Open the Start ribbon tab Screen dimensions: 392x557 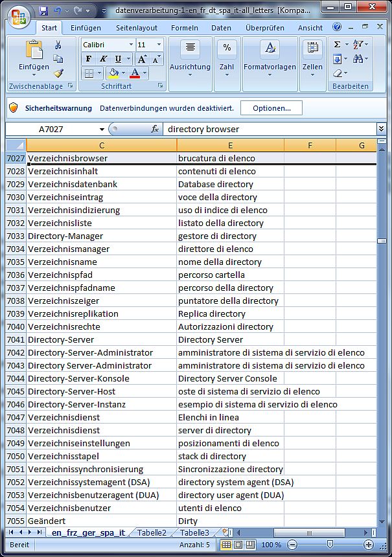pyautogui.click(x=49, y=28)
